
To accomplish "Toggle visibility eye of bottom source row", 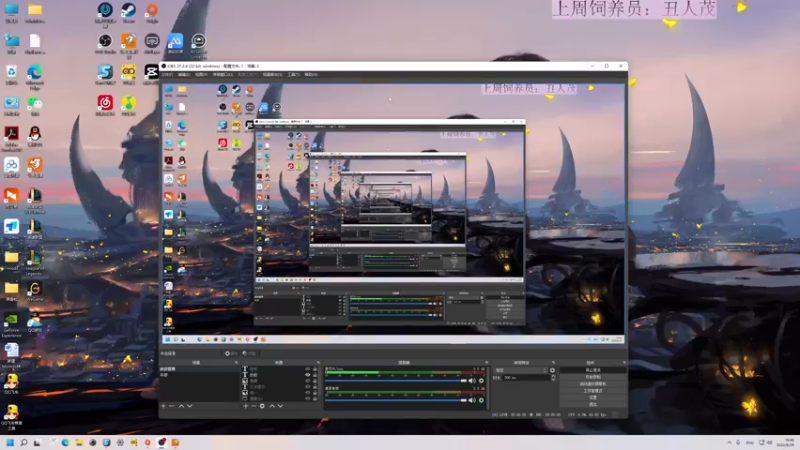I will [x=308, y=398].
